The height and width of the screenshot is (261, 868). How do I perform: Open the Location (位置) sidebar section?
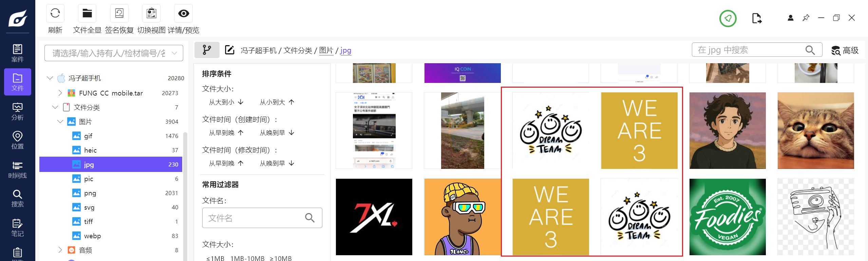[17, 140]
